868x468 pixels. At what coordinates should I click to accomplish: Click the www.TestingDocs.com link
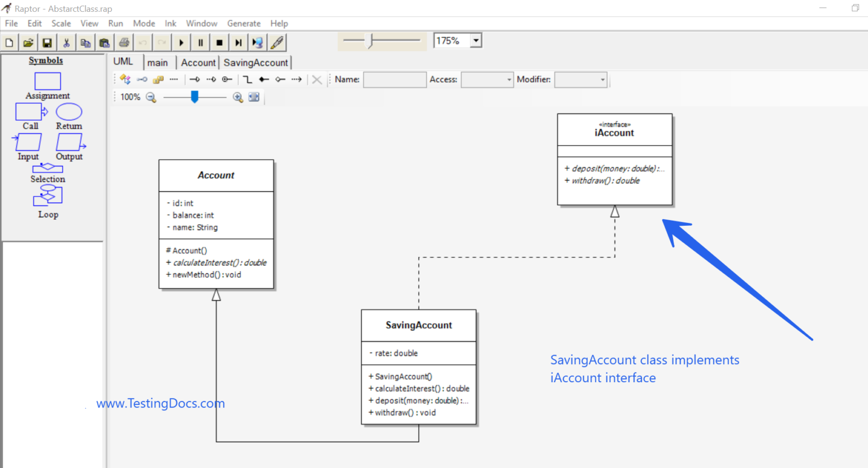[160, 403]
